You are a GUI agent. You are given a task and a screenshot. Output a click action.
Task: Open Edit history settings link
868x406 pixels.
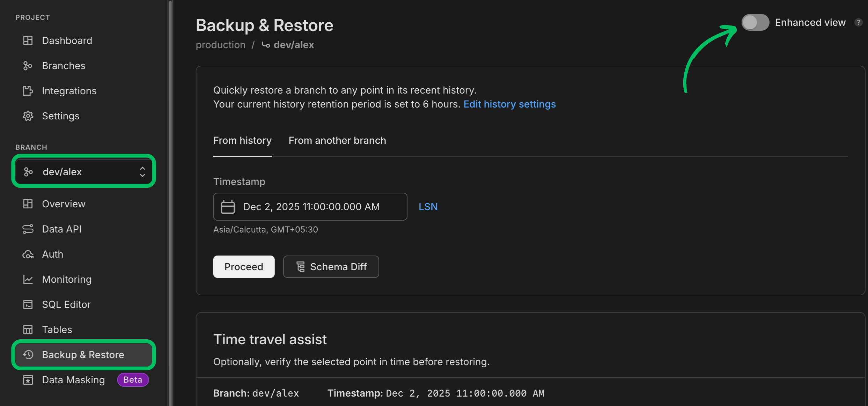pyautogui.click(x=509, y=104)
